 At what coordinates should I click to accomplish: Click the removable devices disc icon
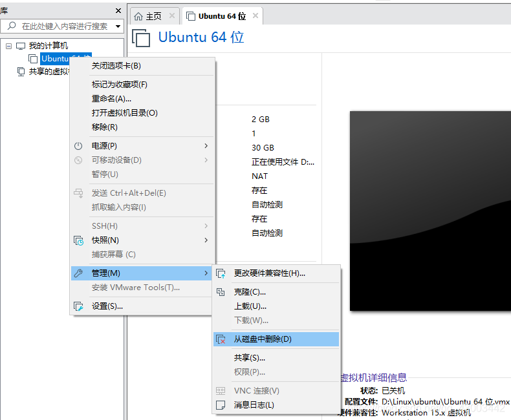click(78, 160)
